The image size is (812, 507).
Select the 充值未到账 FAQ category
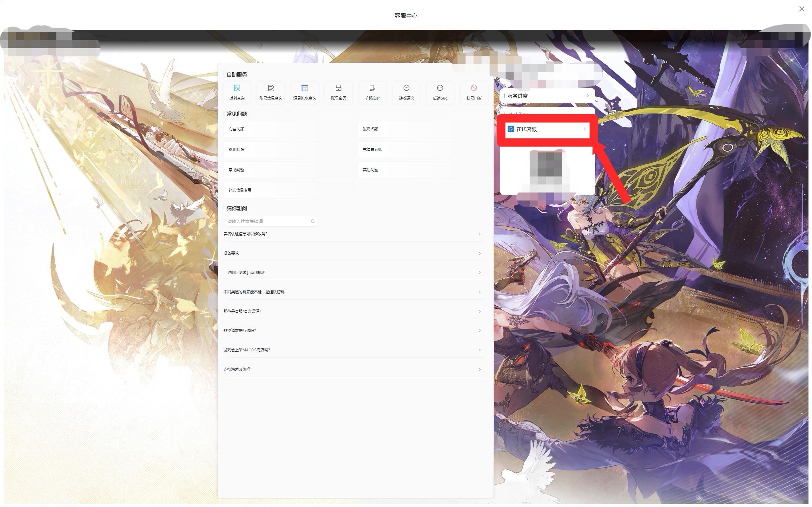pos(422,150)
